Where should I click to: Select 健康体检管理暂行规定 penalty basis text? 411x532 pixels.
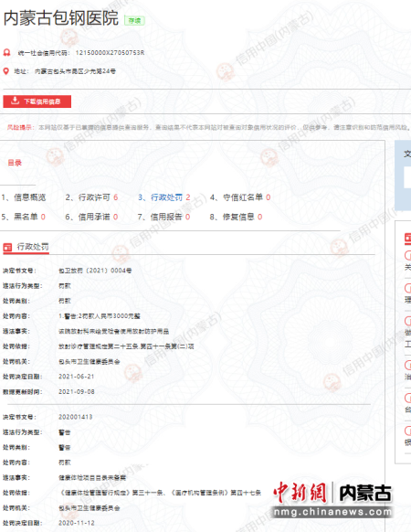(161, 493)
